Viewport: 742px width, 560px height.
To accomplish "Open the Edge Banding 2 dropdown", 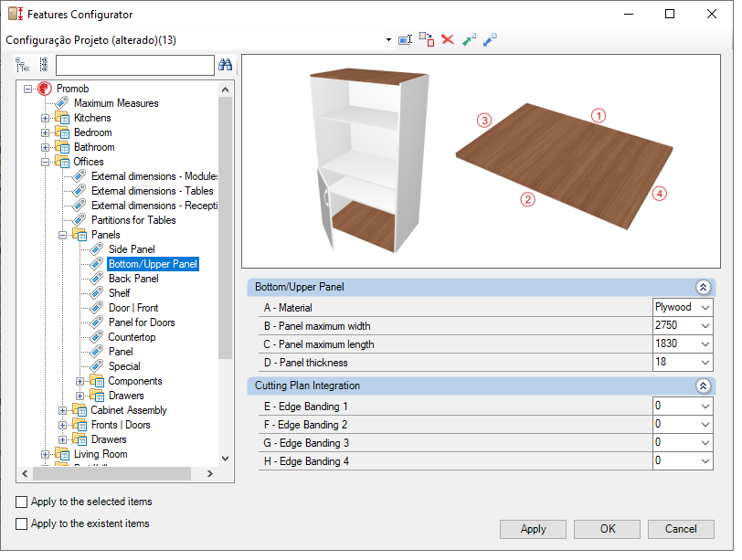I will 705,425.
